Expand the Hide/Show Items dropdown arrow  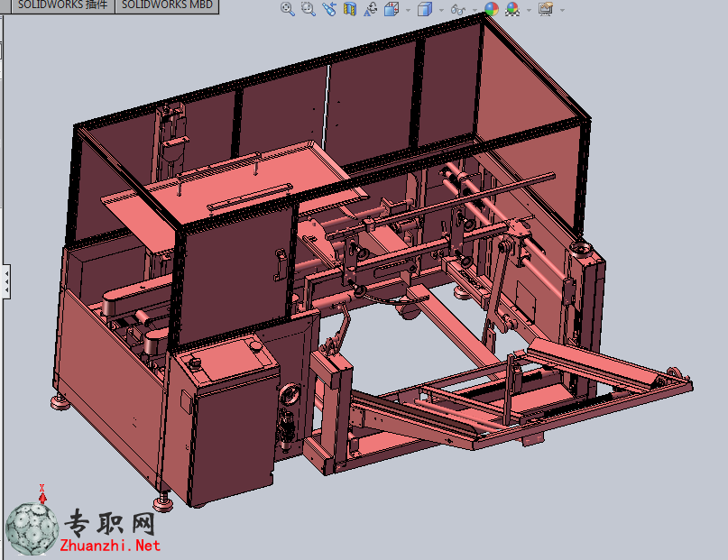[x=475, y=10]
